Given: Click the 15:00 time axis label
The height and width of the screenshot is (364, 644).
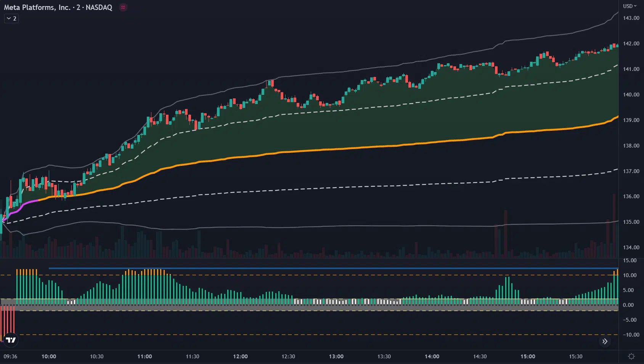Looking at the screenshot, I should [x=528, y=356].
